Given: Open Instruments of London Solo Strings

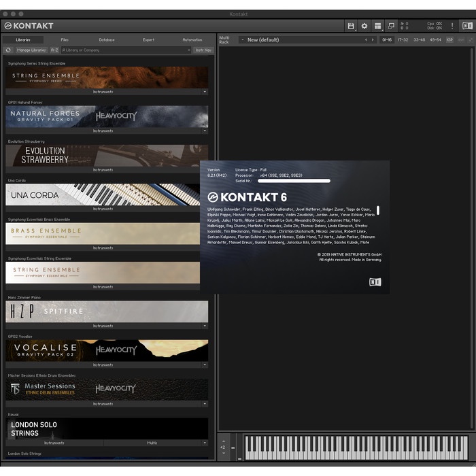Looking at the screenshot, I should 54,443.
